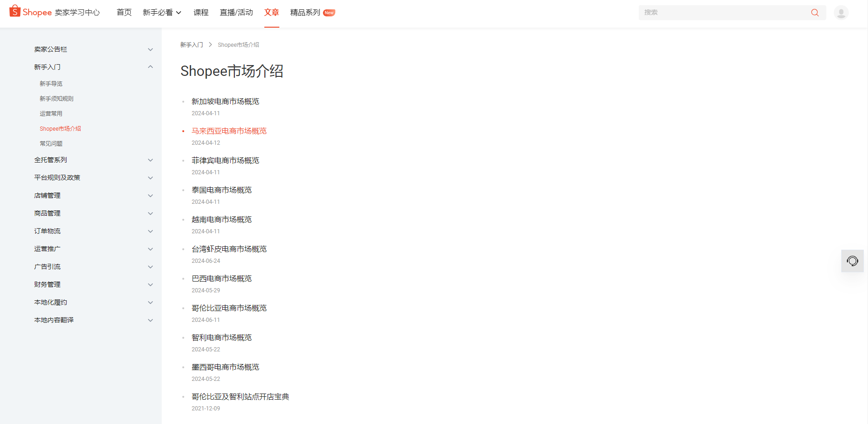Click the Shopee市场介绍 breadcrumb
868x424 pixels.
pos(239,45)
